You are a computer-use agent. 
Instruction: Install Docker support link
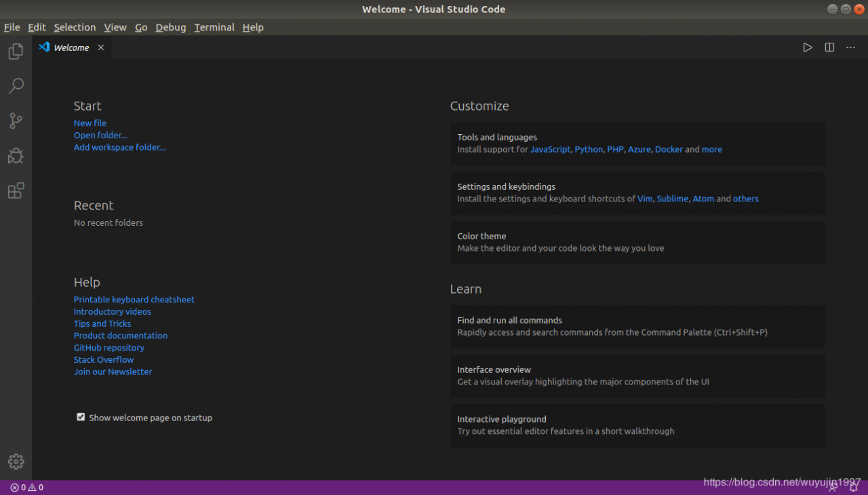click(669, 149)
